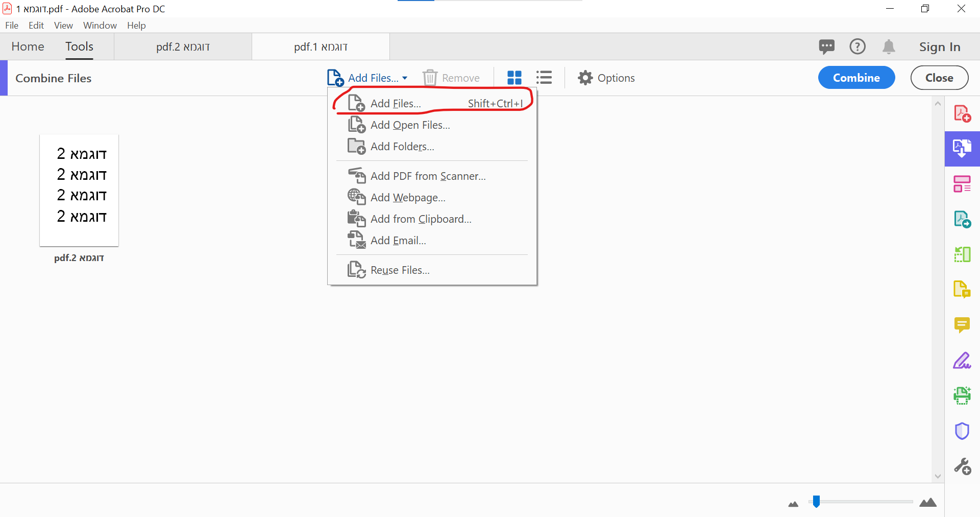Screen dimensions: 980x517
Task: Select the pdf.2 file thumbnail
Action: click(x=79, y=190)
